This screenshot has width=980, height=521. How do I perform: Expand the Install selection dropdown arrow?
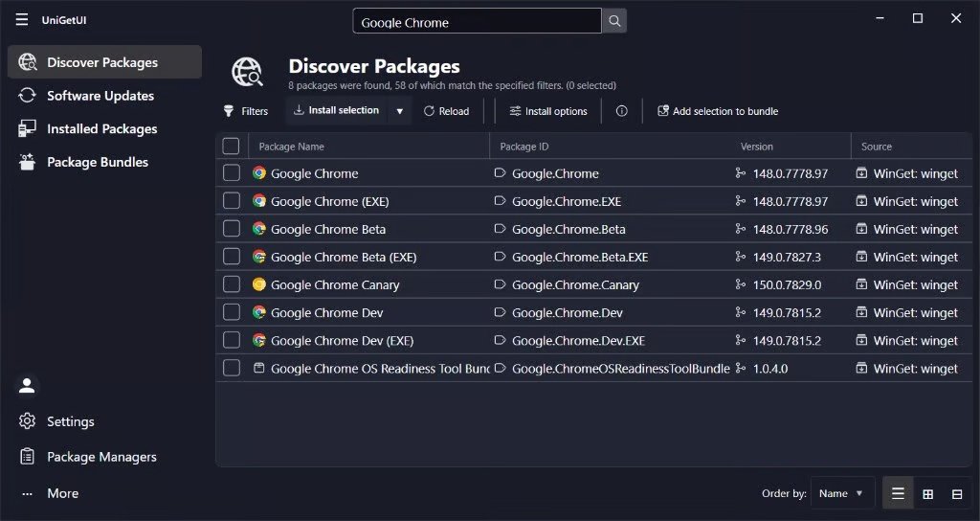pos(399,111)
